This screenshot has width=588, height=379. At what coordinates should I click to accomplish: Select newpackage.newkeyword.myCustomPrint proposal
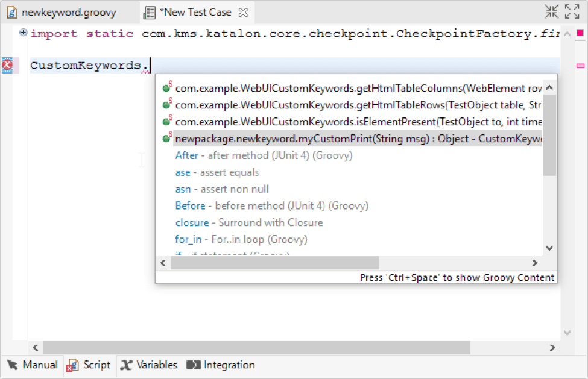pyautogui.click(x=358, y=139)
